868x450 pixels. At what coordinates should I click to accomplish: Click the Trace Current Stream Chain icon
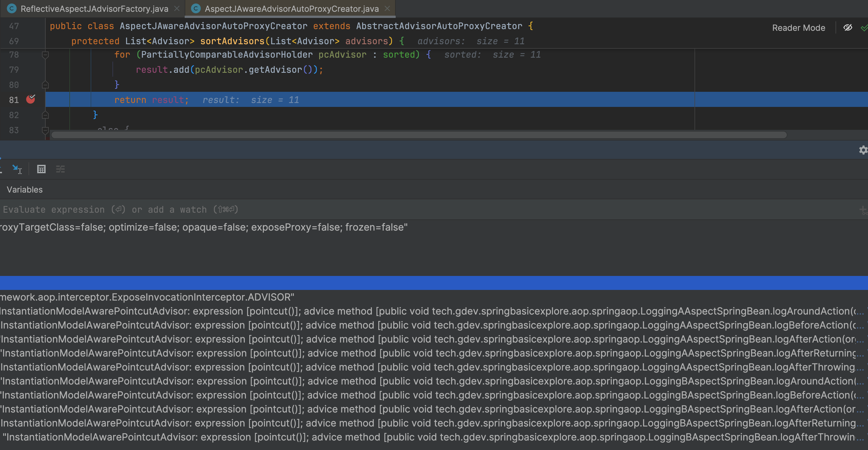pos(60,169)
